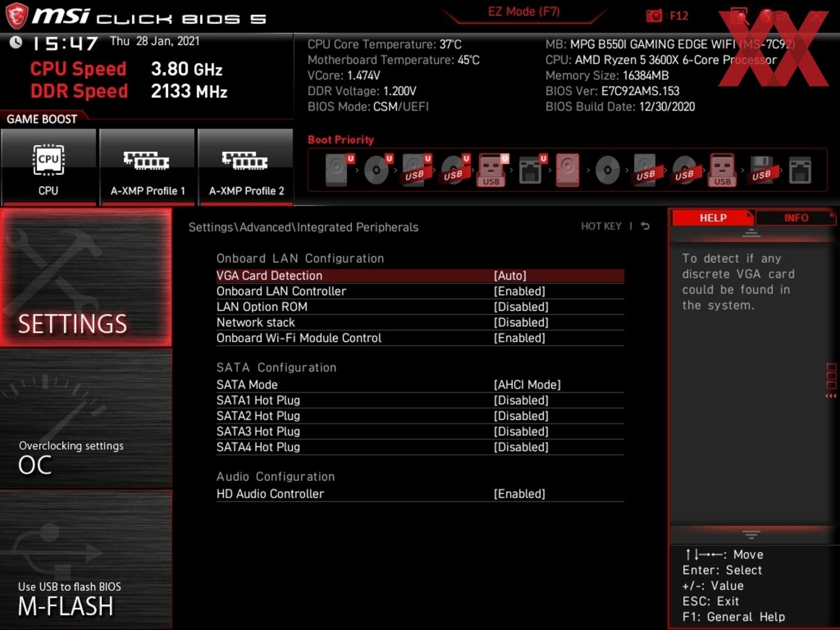
Task: Select the legacy USB key boot icon
Action: [723, 170]
